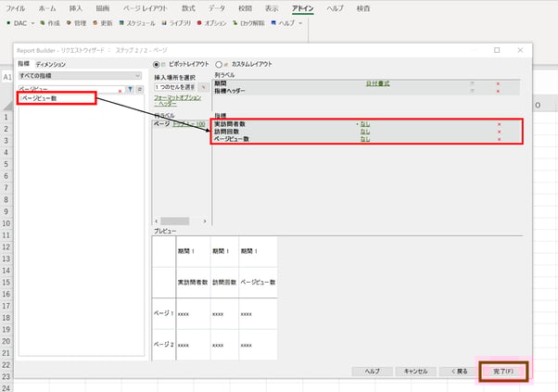Select ページビュー数 in the metrics list
The height and width of the screenshot is (392, 558).
[x=39, y=98]
